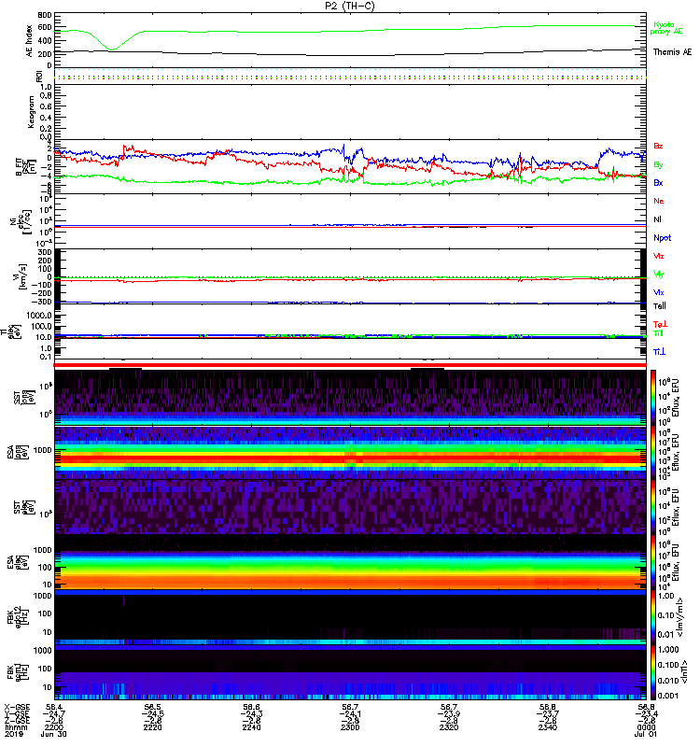
Task: Select the blue Vix velocity legend label
Action: 659,292
